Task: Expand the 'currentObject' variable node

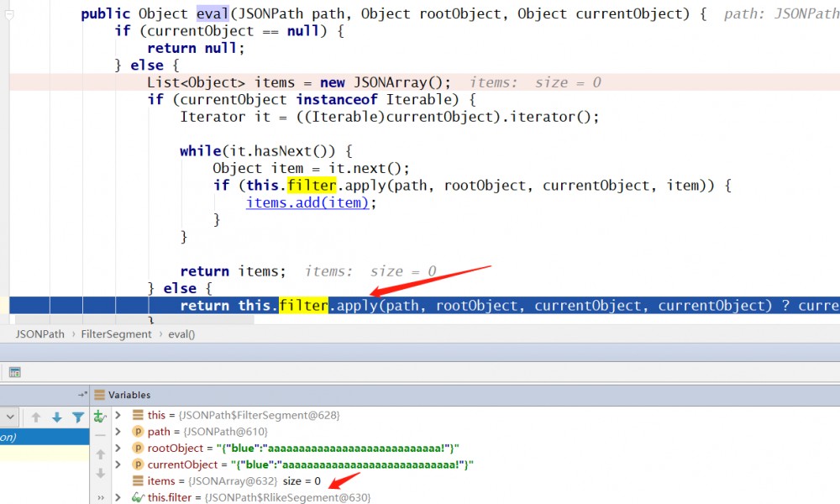Action: pos(118,464)
